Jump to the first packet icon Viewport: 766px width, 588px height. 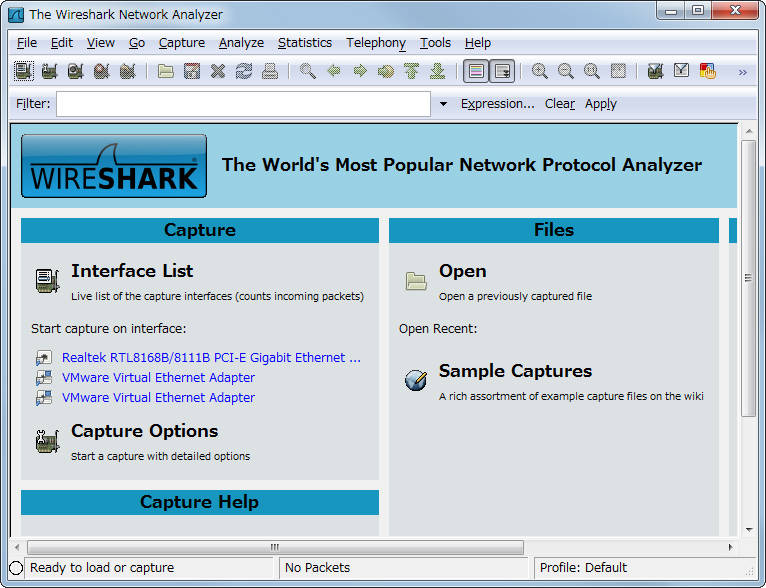click(411, 71)
